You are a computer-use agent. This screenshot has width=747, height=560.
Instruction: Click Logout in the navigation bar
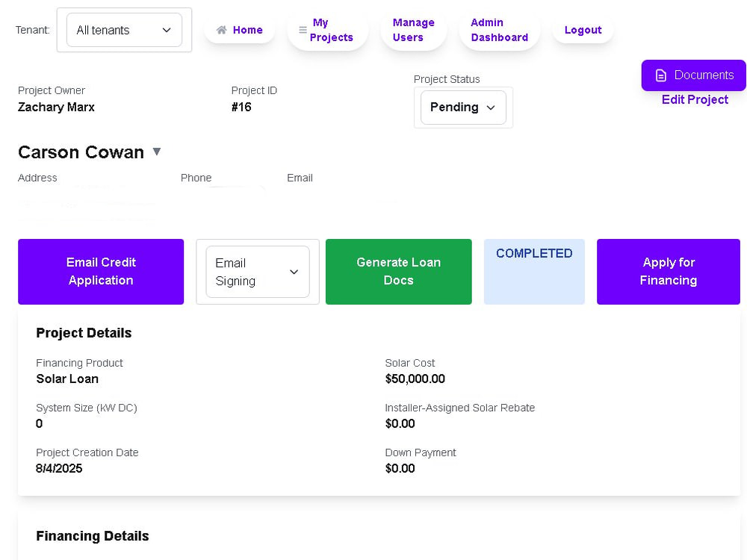583,30
